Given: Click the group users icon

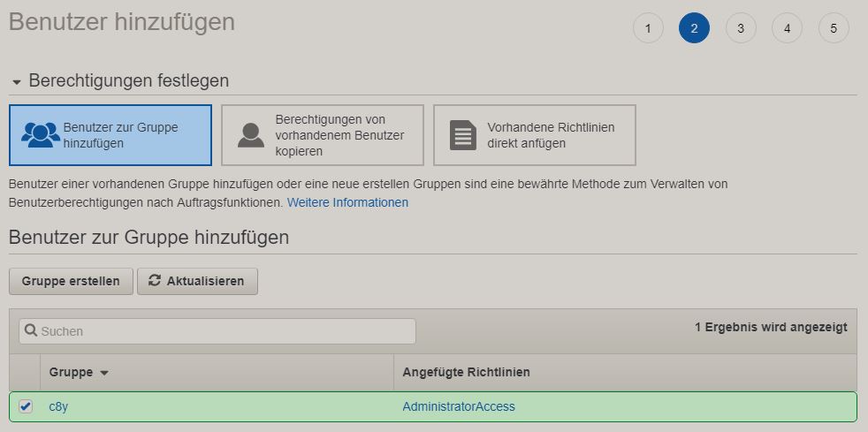Looking at the screenshot, I should tap(40, 135).
